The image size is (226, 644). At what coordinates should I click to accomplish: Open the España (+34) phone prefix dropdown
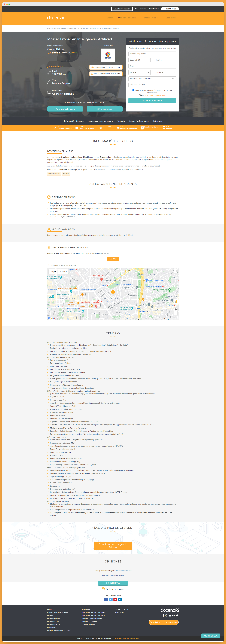(x=140, y=60)
